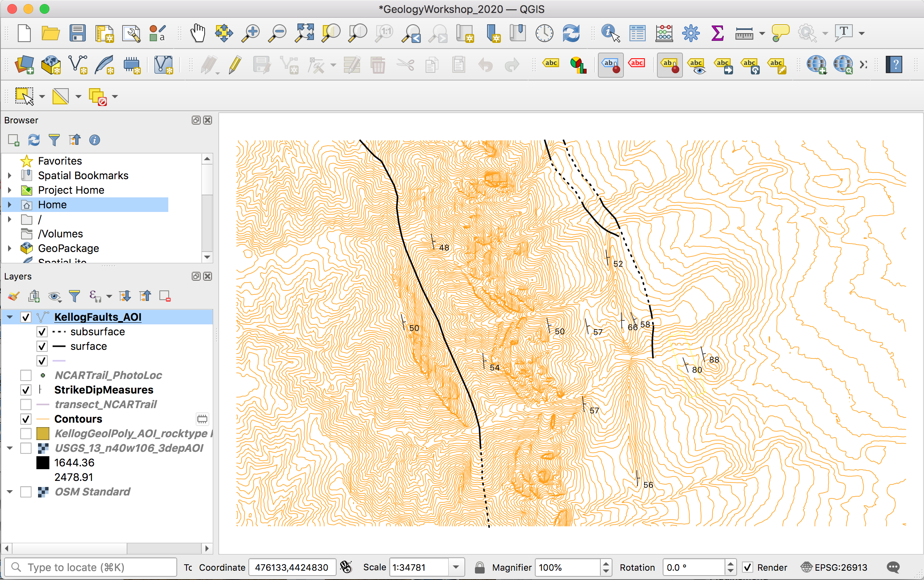Click the Zoom In magnifier tool
The height and width of the screenshot is (580, 924).
point(250,33)
